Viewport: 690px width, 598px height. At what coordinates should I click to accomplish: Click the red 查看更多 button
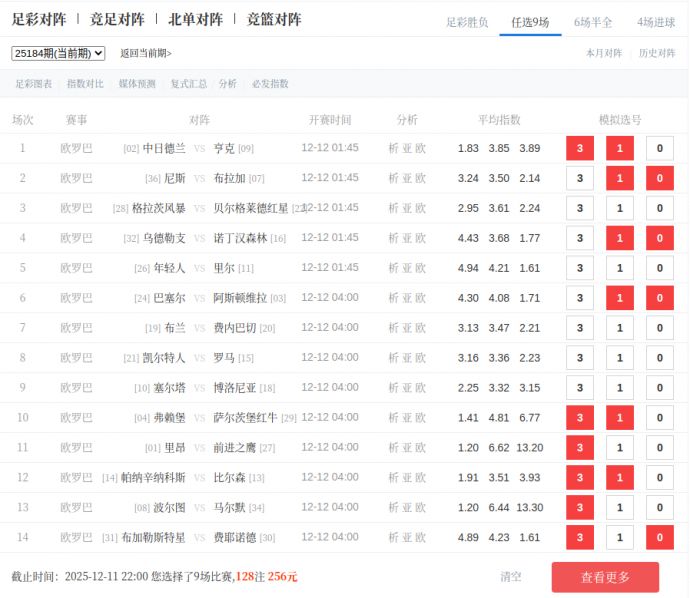point(605,577)
